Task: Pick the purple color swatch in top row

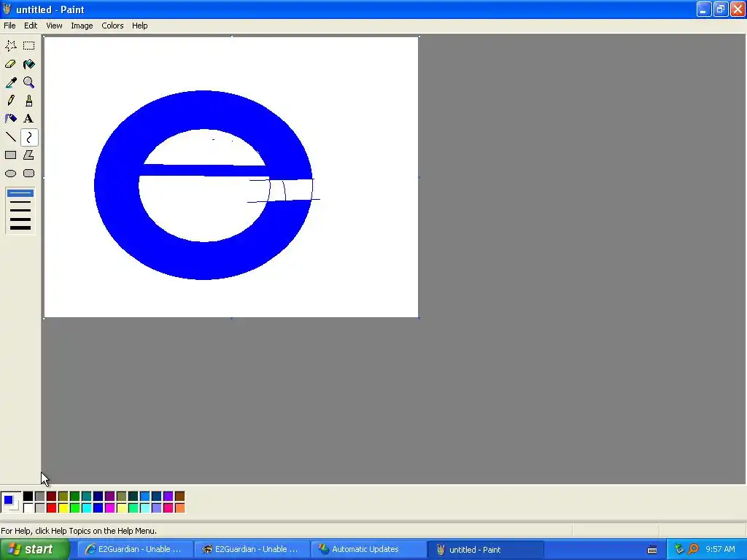Action: pyautogui.click(x=109, y=497)
